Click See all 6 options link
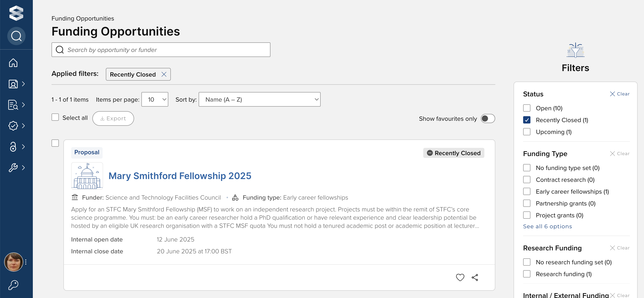 tap(547, 226)
